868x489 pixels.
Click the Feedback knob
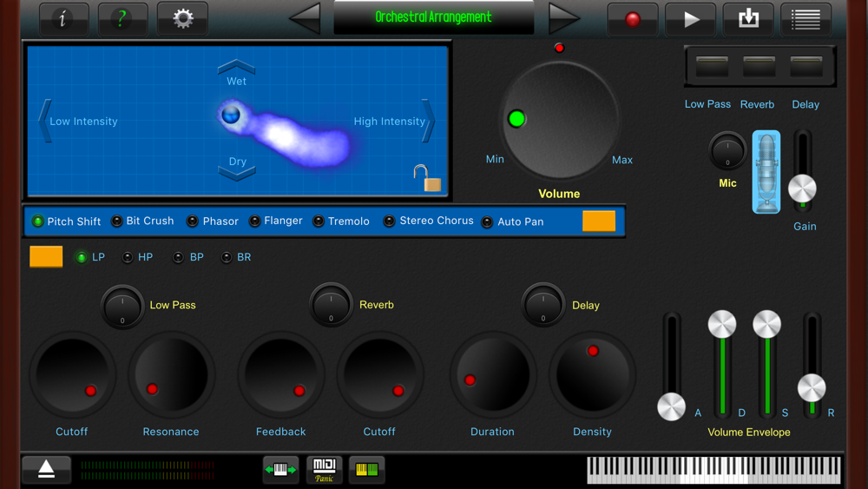point(281,375)
